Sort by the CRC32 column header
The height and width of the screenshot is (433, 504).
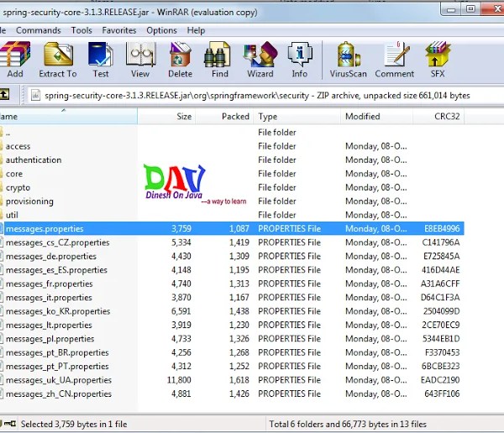(x=438, y=117)
